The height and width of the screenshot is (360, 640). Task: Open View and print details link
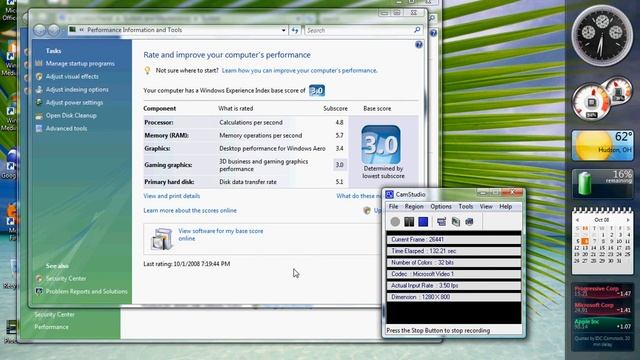tap(171, 196)
